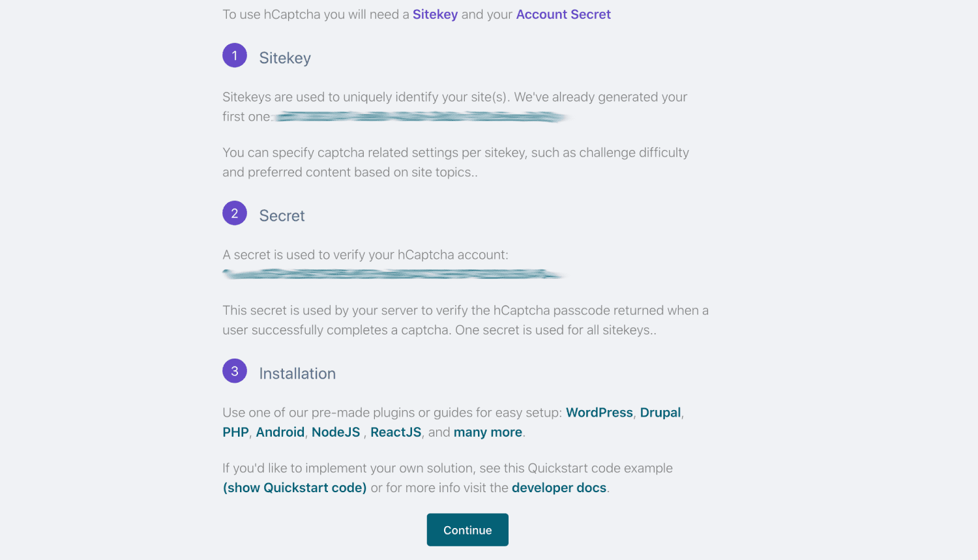This screenshot has height=560, width=978.
Task: Click the Sitekey section heading
Action: click(285, 58)
